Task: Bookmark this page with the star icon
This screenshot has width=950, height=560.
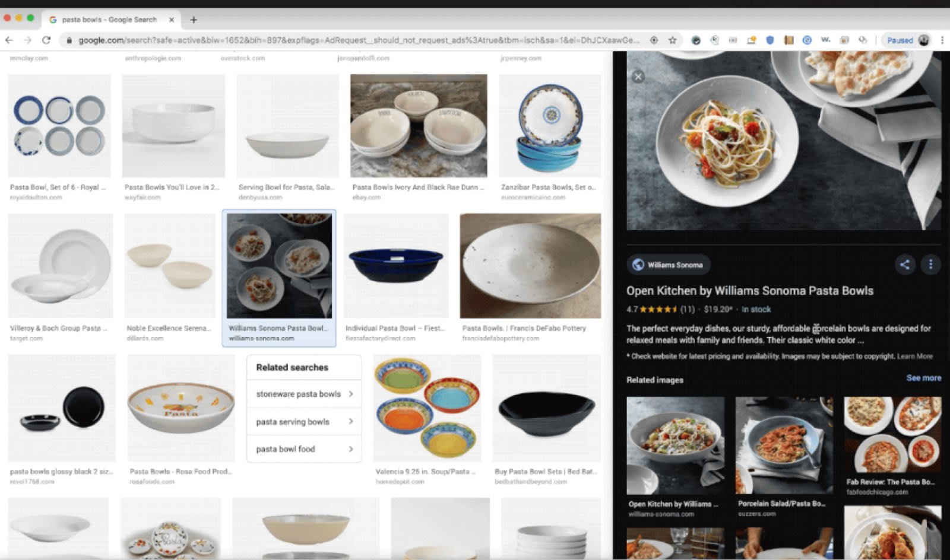Action: (672, 40)
